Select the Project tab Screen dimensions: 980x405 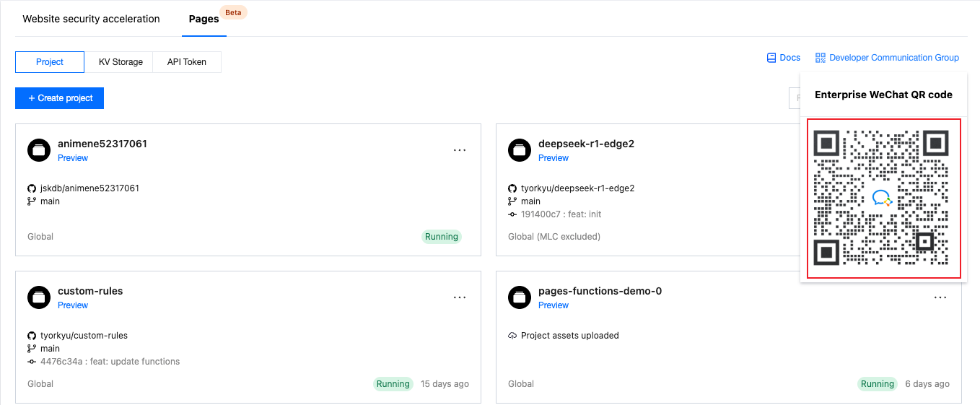point(50,62)
